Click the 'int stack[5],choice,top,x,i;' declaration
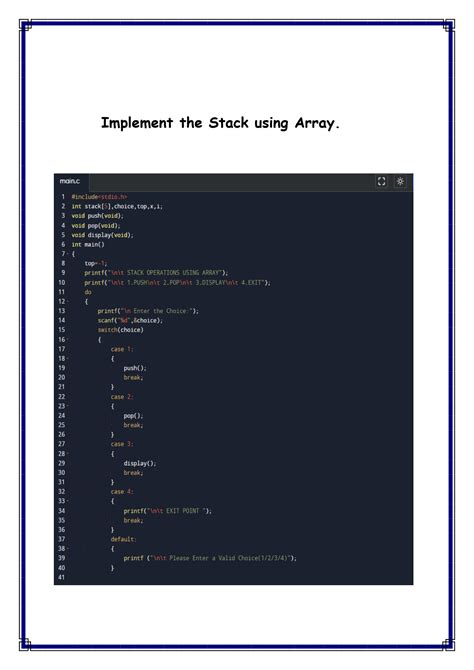 click(x=117, y=206)
